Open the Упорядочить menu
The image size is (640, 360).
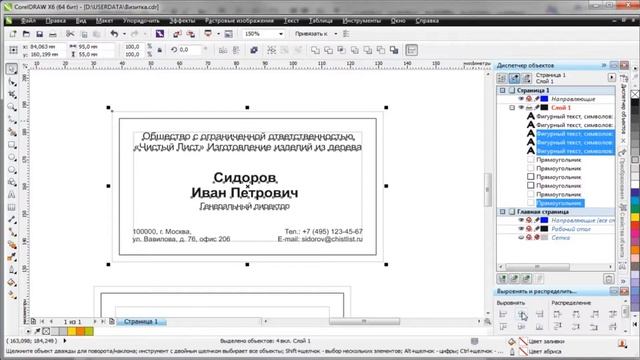pyautogui.click(x=141, y=20)
